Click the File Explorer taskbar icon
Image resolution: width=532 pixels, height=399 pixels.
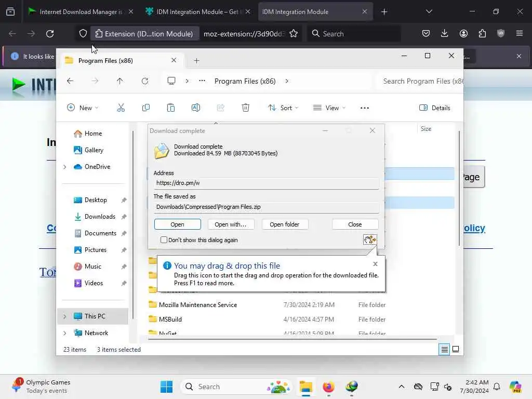point(305,387)
